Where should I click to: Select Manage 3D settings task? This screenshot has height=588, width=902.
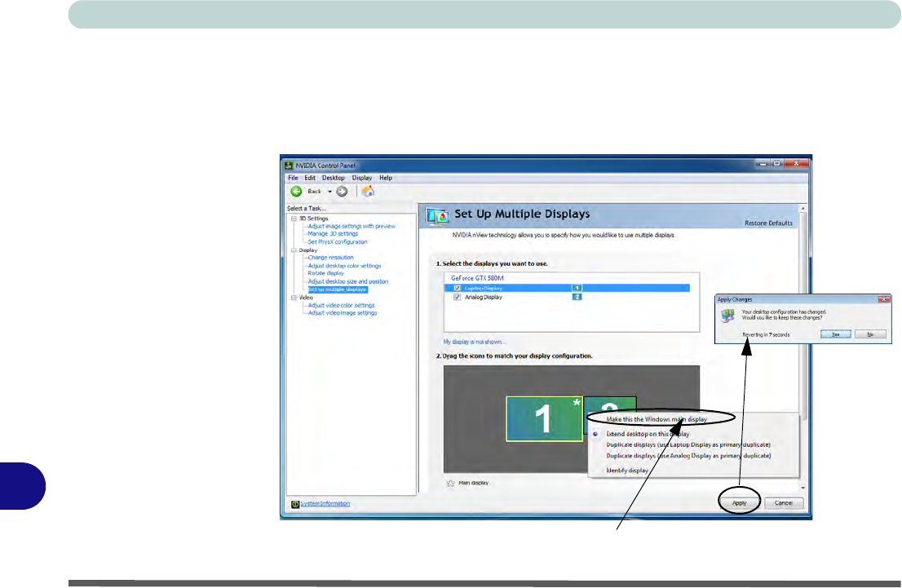[333, 234]
